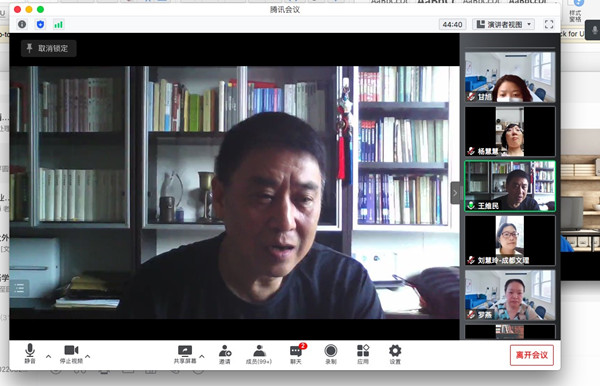Open the meeting info icon
This screenshot has height=386, width=600.
click(x=22, y=24)
